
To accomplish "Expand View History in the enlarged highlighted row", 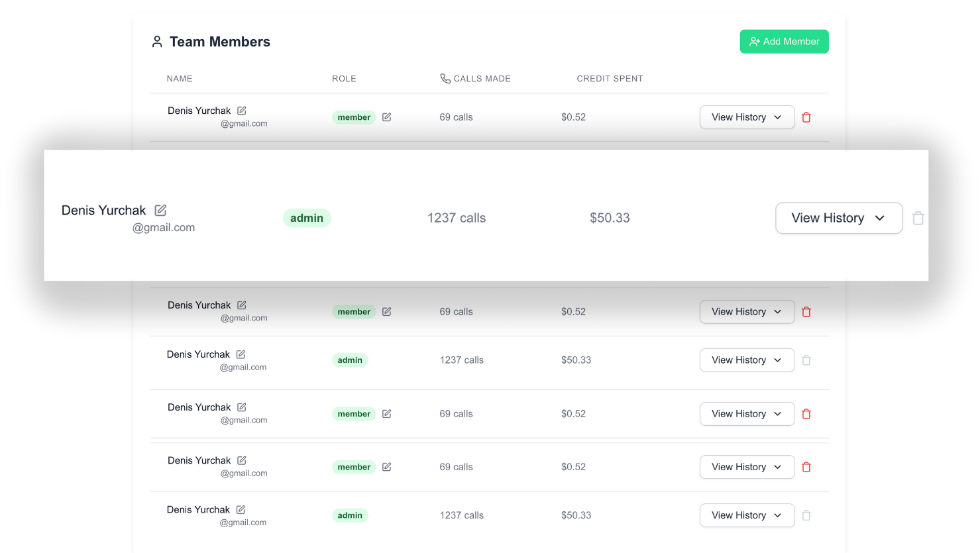I will click(x=838, y=218).
